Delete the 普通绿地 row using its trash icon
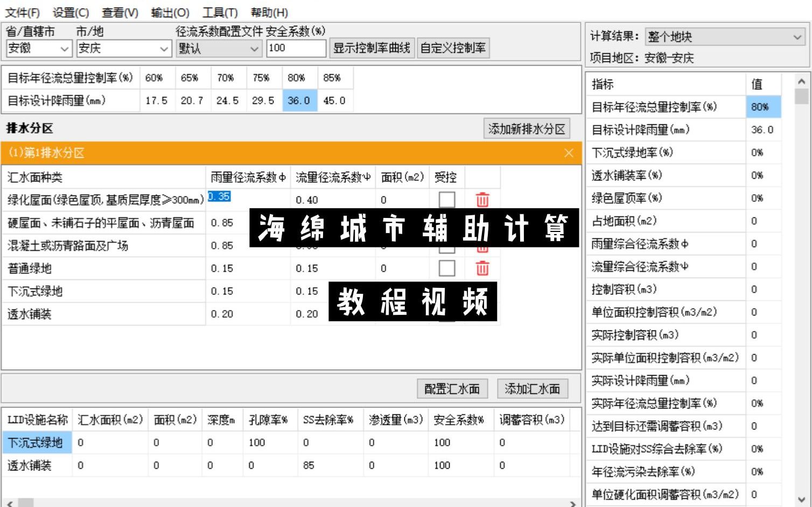The width and height of the screenshot is (812, 507). [x=482, y=268]
